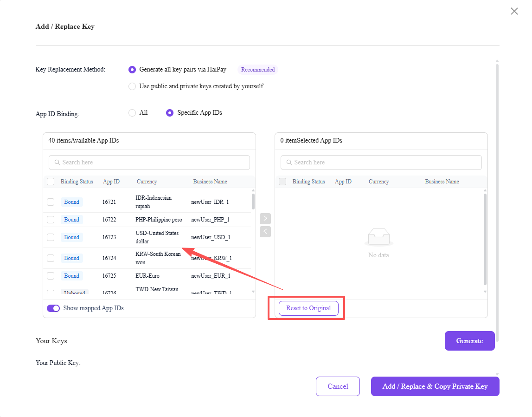Click Selected App IDs list scrollbar

point(485,240)
